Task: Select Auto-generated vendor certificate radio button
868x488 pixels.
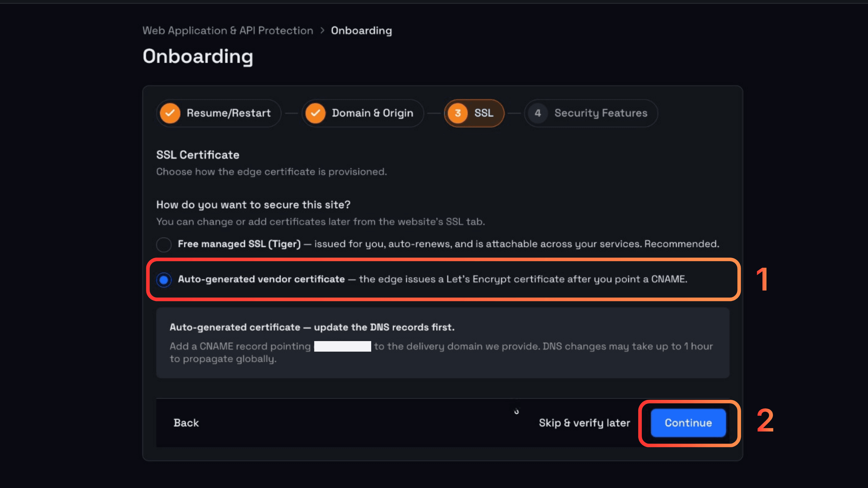Action: click(x=164, y=280)
